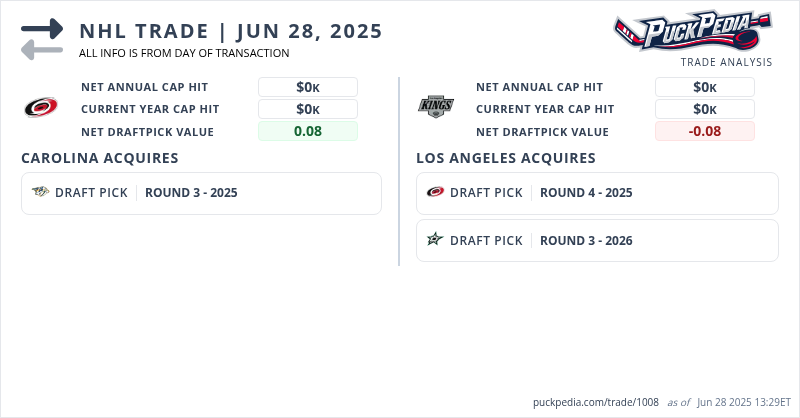Click the Carolina Hurricanes team logo
This screenshot has height=418, width=800.
coord(42,107)
